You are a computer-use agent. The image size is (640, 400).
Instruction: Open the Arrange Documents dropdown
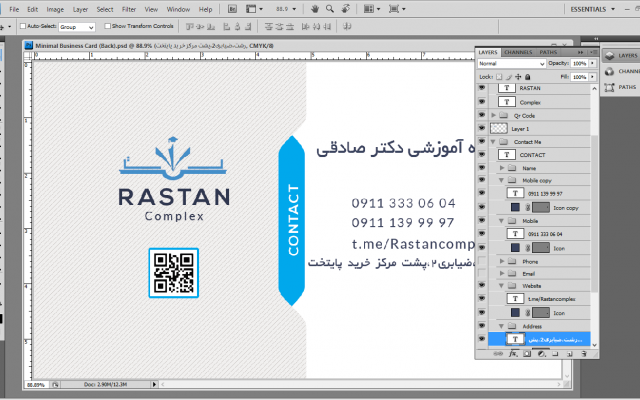(x=371, y=9)
